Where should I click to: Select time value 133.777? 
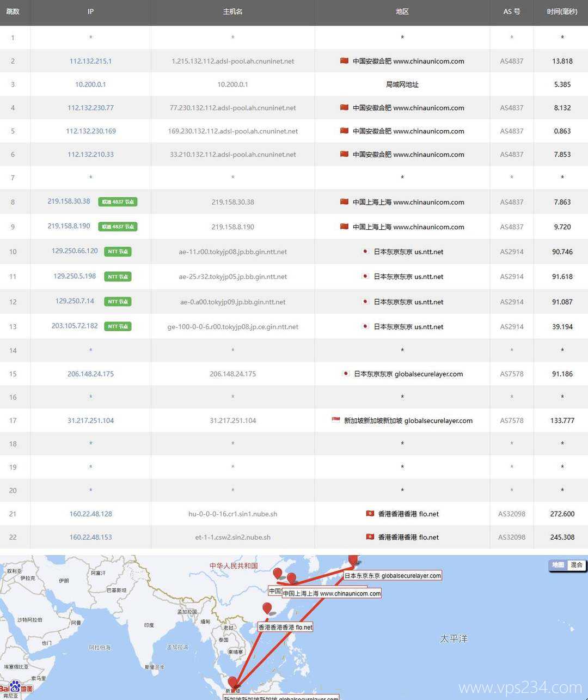point(562,421)
